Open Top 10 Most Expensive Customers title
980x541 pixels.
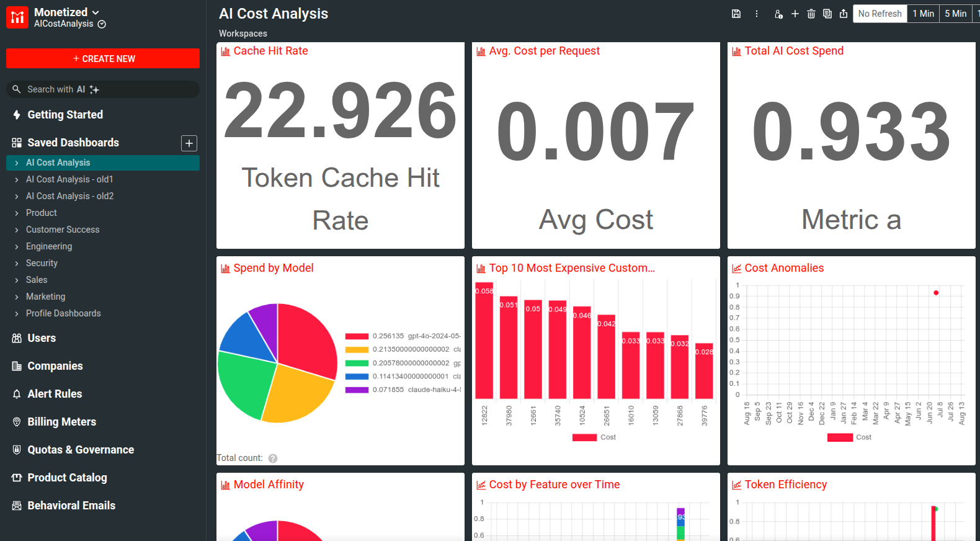tap(572, 268)
